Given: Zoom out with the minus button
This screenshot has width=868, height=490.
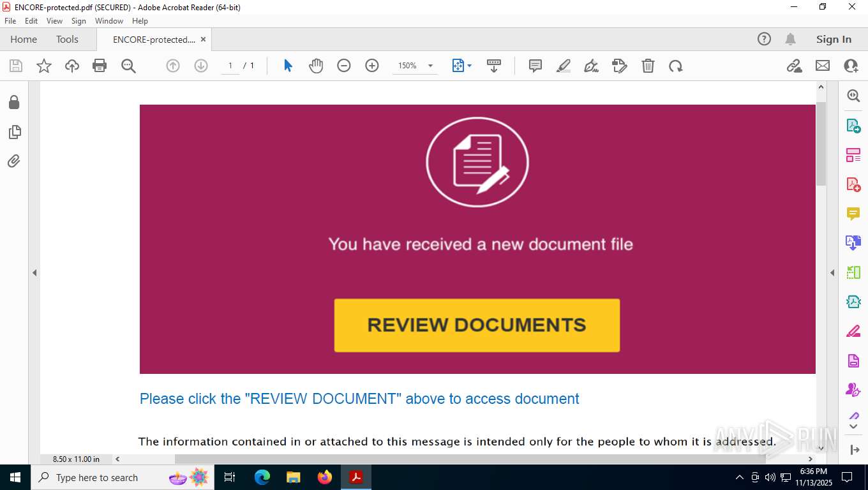Looking at the screenshot, I should (x=344, y=66).
